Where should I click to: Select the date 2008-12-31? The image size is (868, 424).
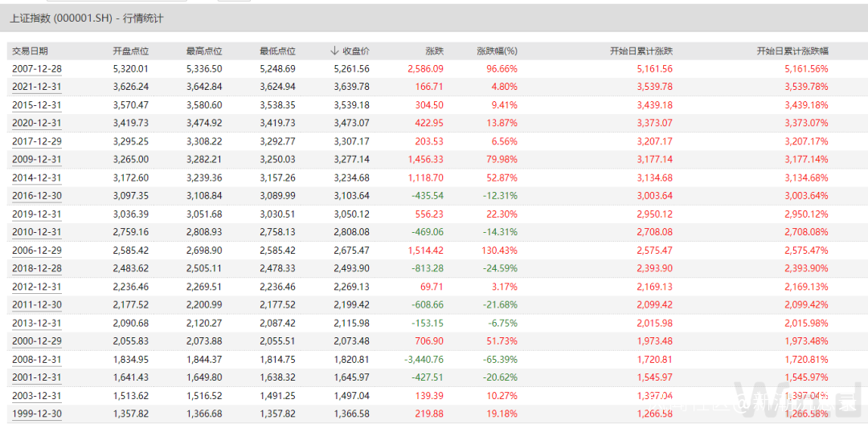point(36,359)
